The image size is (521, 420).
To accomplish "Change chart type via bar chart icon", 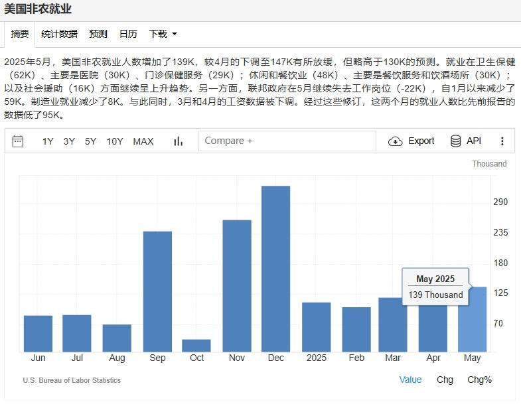I will click(179, 141).
